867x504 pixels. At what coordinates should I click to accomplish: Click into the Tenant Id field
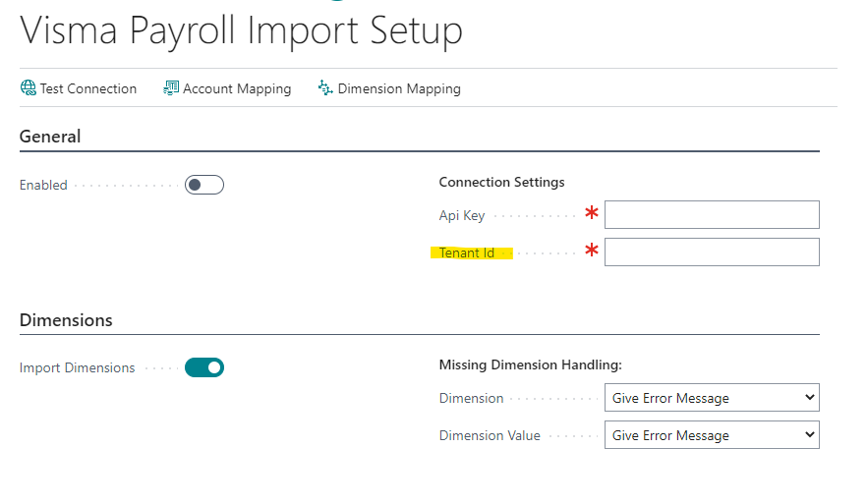tap(712, 252)
